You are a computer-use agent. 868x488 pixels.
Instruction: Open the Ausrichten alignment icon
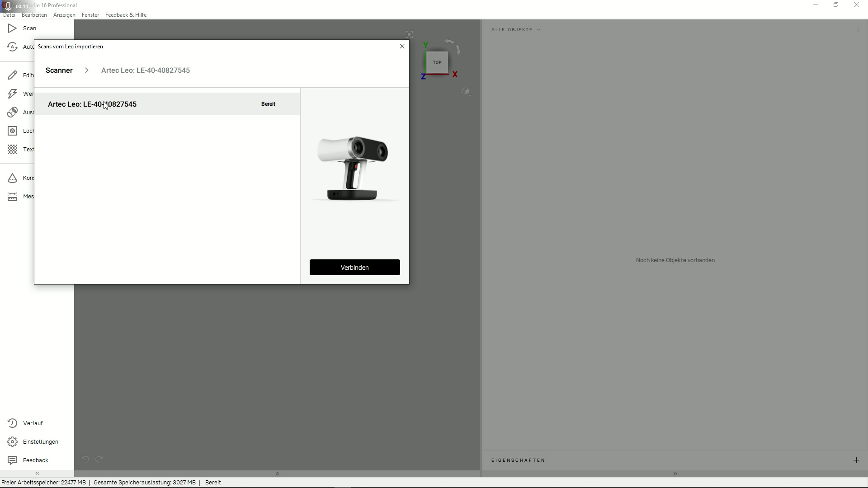pos(12,112)
